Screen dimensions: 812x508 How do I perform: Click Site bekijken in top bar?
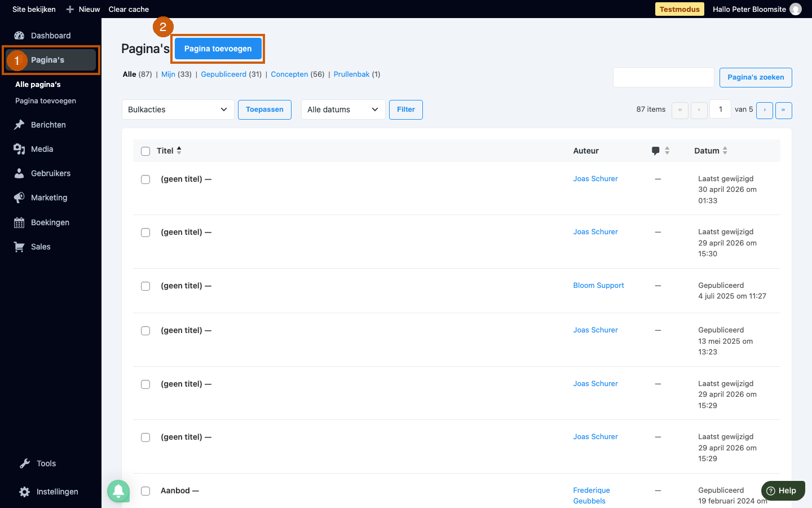(34, 9)
